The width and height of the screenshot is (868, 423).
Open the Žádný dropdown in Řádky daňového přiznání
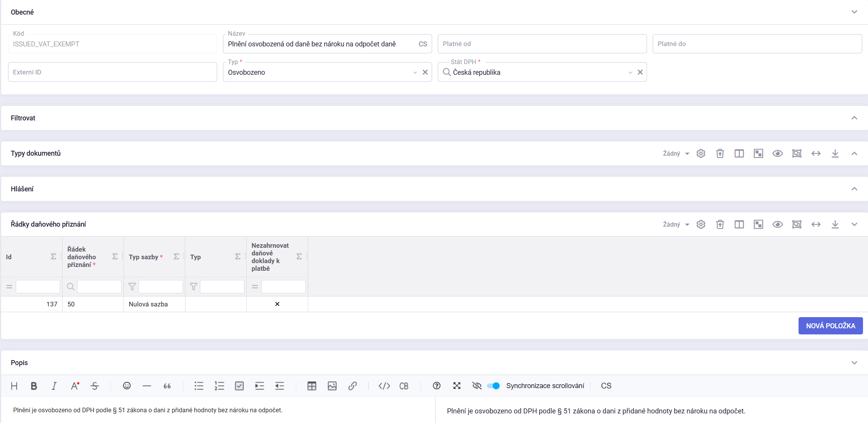(676, 224)
